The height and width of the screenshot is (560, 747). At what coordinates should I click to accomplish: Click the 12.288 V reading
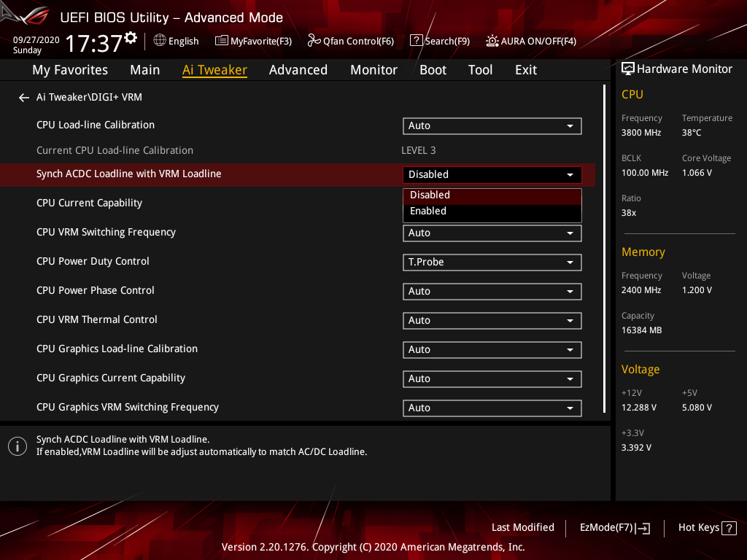[639, 408]
